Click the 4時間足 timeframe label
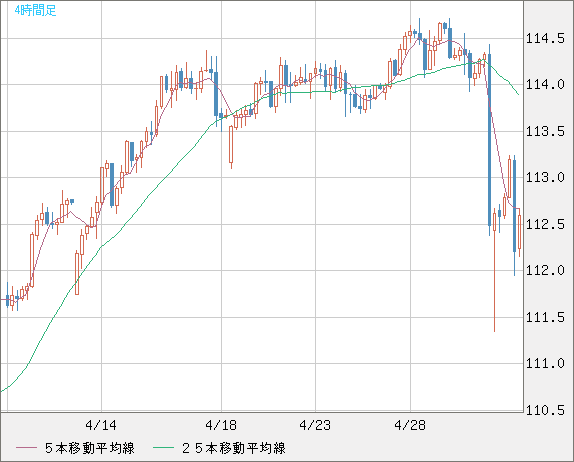Viewport: 574px width, 462px height. [36, 10]
